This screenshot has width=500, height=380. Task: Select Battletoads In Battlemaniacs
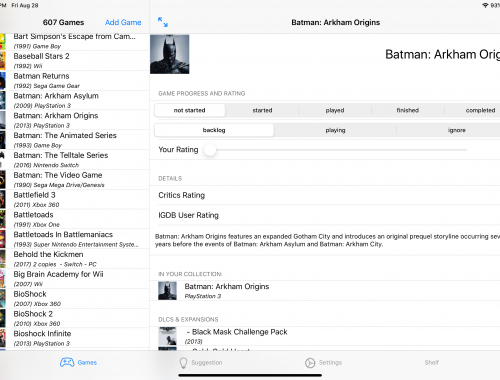coord(74,239)
